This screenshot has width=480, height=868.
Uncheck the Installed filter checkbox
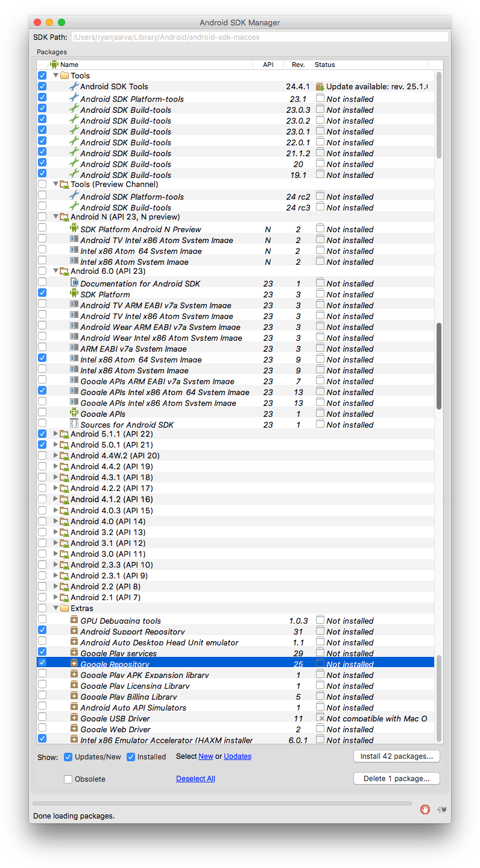pyautogui.click(x=131, y=757)
